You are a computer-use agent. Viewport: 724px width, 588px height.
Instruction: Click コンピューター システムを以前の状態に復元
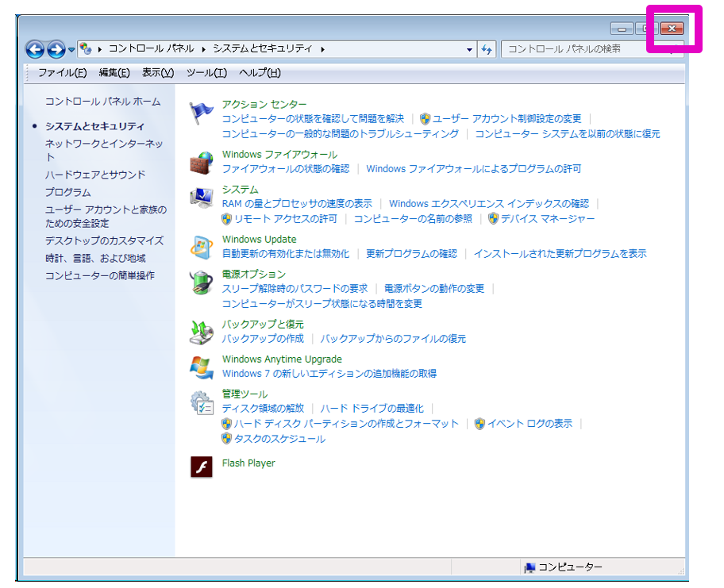(x=568, y=134)
